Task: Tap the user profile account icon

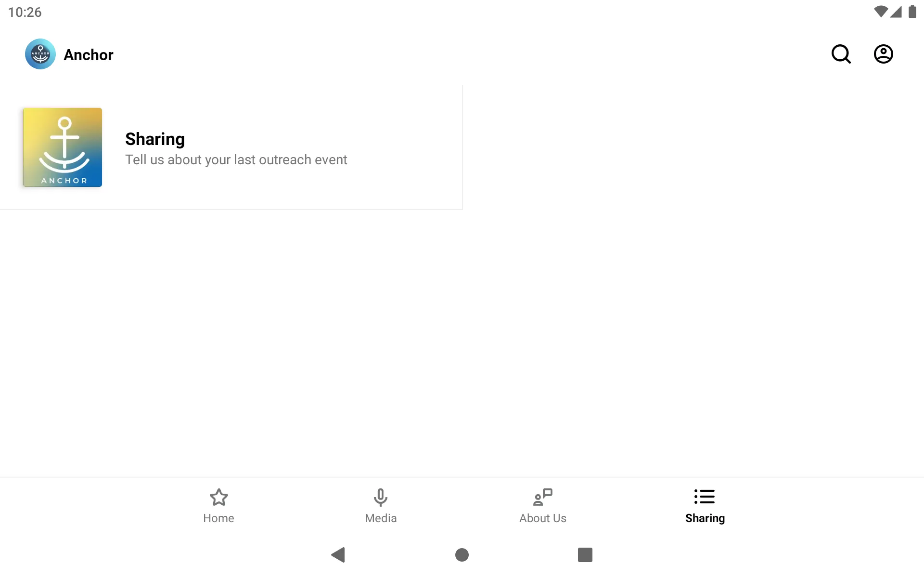Action: [884, 54]
